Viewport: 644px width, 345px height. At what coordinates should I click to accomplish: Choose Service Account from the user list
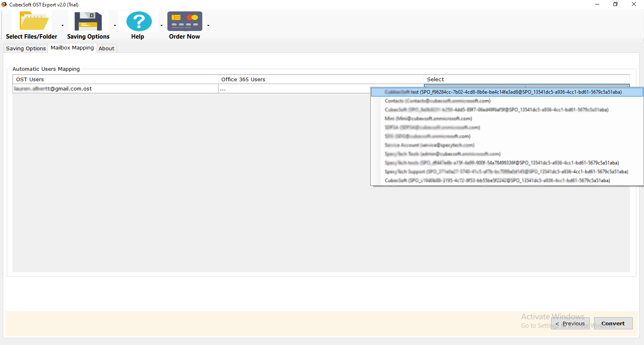429,145
